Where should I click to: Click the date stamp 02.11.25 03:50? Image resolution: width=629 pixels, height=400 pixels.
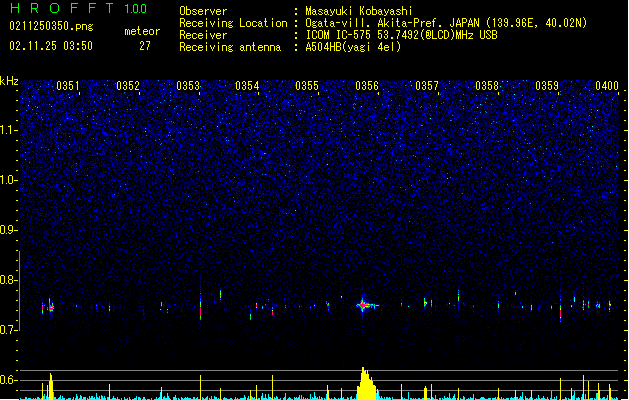(51, 46)
